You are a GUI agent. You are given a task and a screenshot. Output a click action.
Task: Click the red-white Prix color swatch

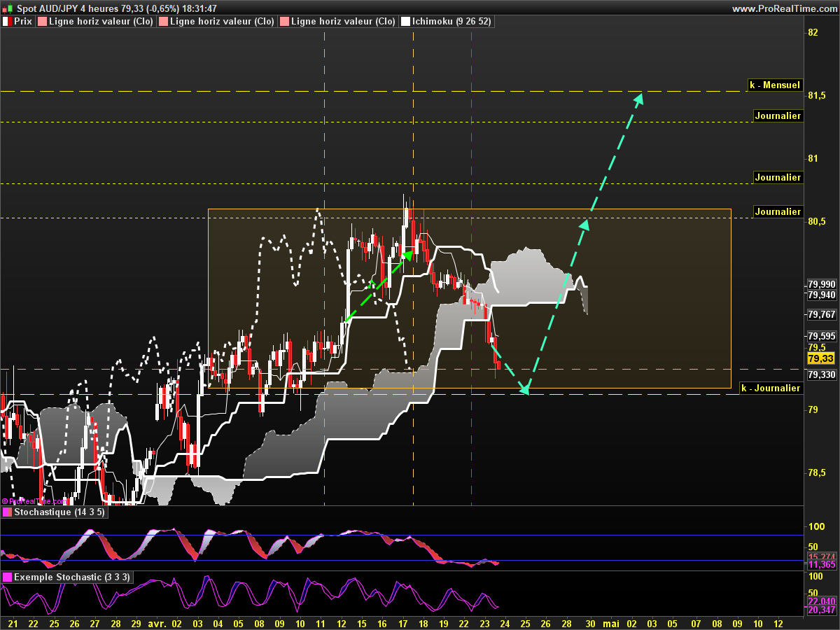click(7, 22)
